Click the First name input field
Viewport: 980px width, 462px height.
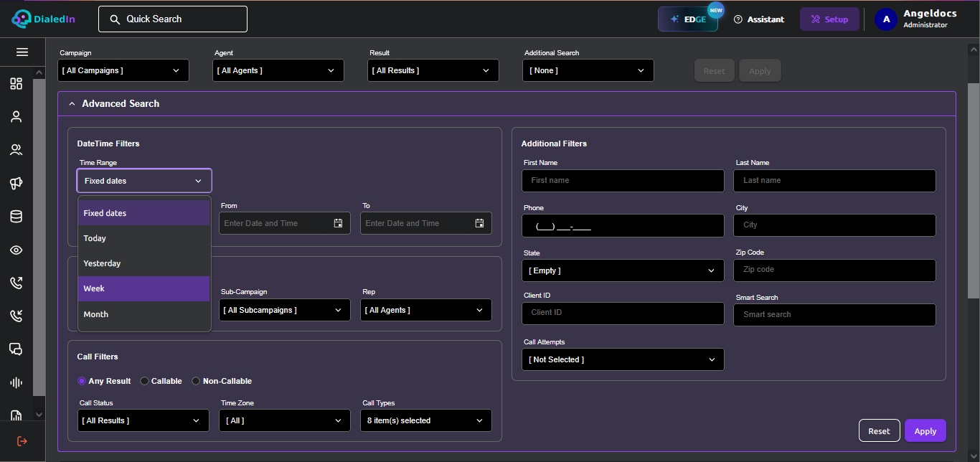[x=623, y=181]
